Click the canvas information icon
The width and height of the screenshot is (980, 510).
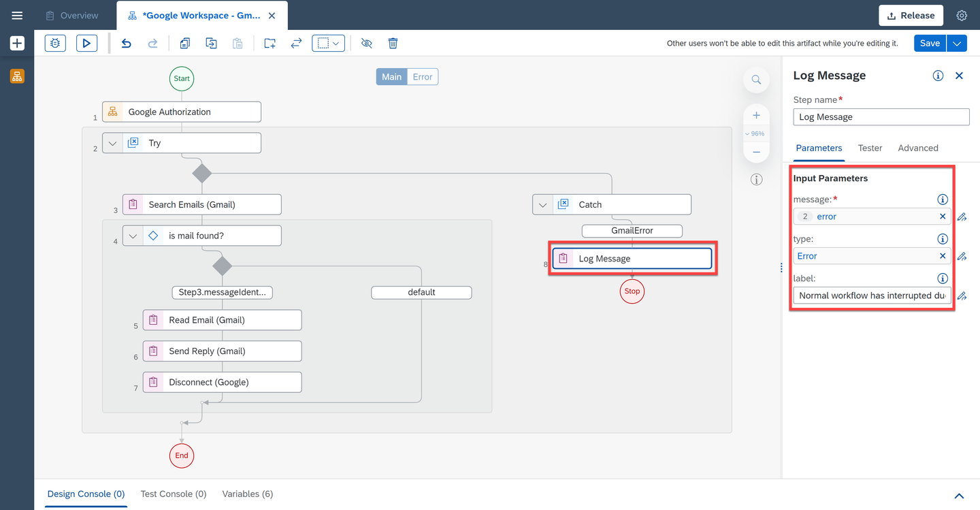point(756,180)
